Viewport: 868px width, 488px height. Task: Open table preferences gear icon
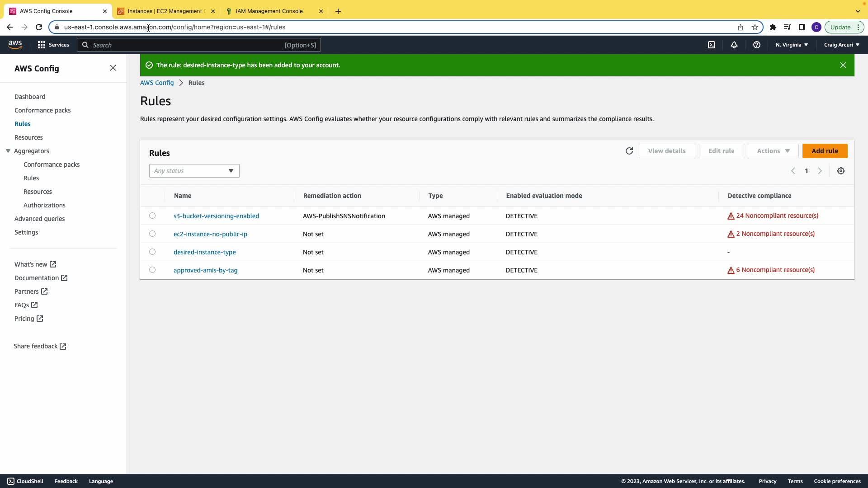point(840,171)
